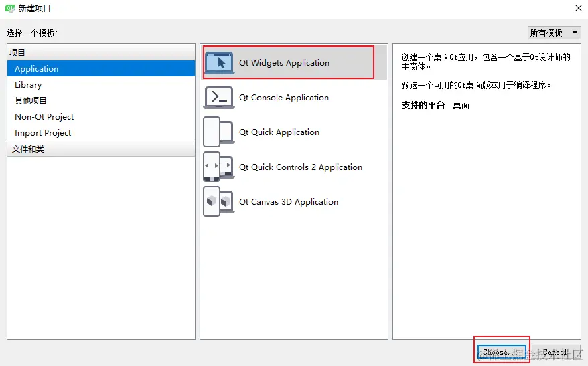Click the Qt Console Application terminal icon

click(219, 98)
